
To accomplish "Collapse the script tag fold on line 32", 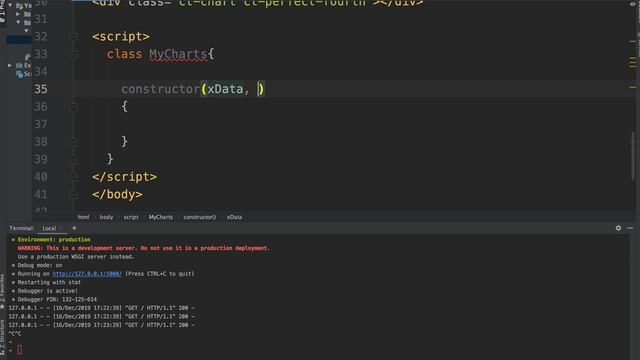I will click(x=73, y=37).
